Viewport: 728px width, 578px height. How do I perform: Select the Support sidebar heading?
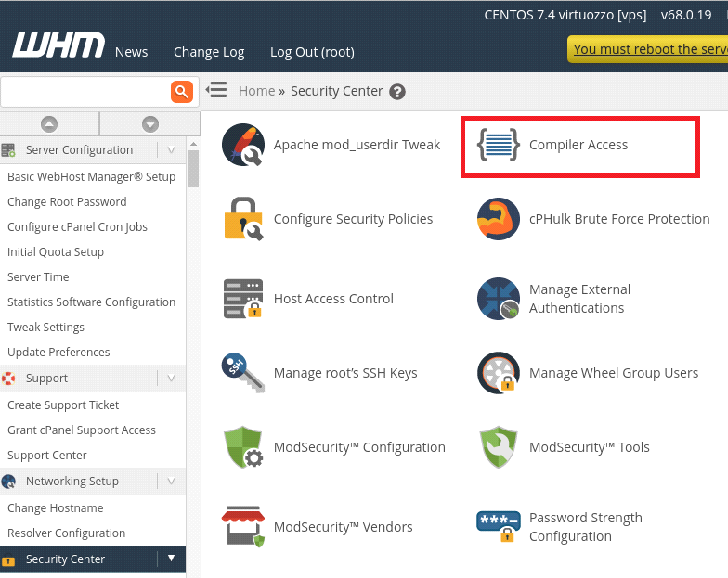click(46, 379)
